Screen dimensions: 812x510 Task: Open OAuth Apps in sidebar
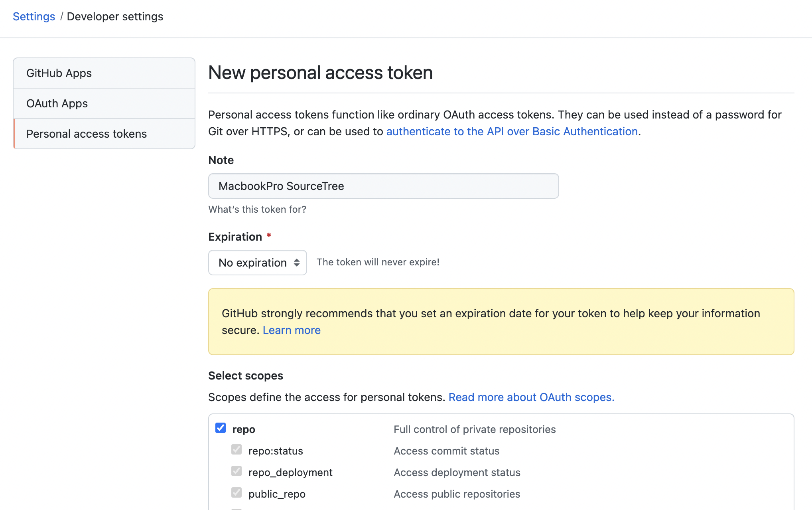tap(57, 103)
